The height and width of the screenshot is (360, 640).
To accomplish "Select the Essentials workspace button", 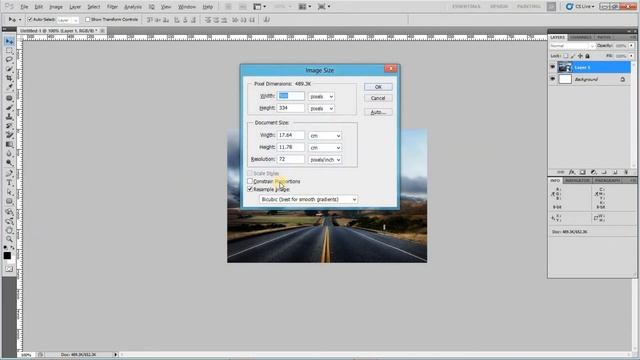I will tap(467, 7).
